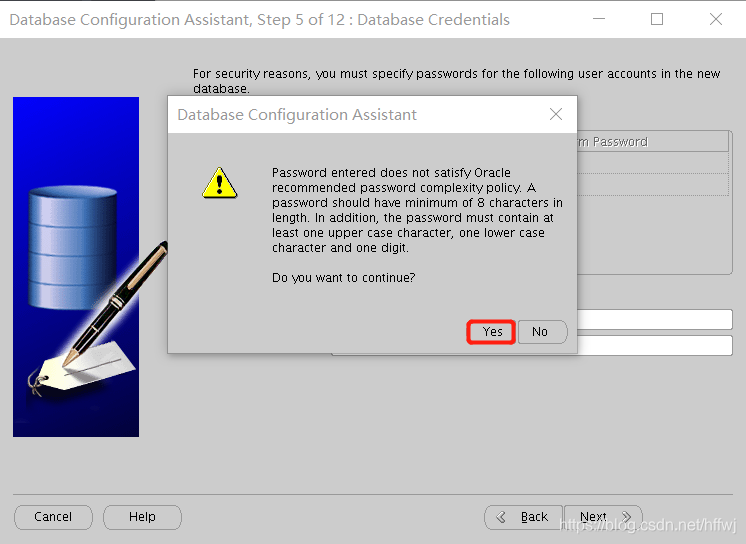Cancel the Database Configuration Assistant
Image resolution: width=746 pixels, height=544 pixels.
[x=53, y=517]
